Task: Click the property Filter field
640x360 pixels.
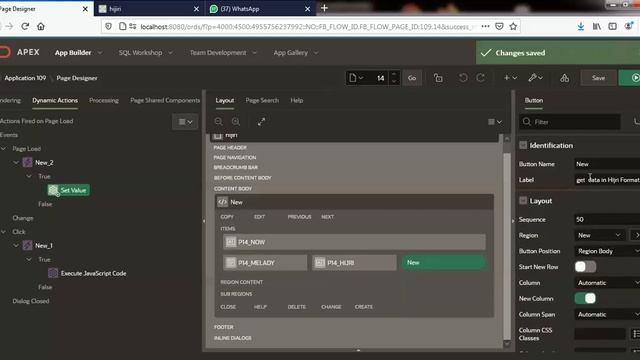Action: coord(570,122)
